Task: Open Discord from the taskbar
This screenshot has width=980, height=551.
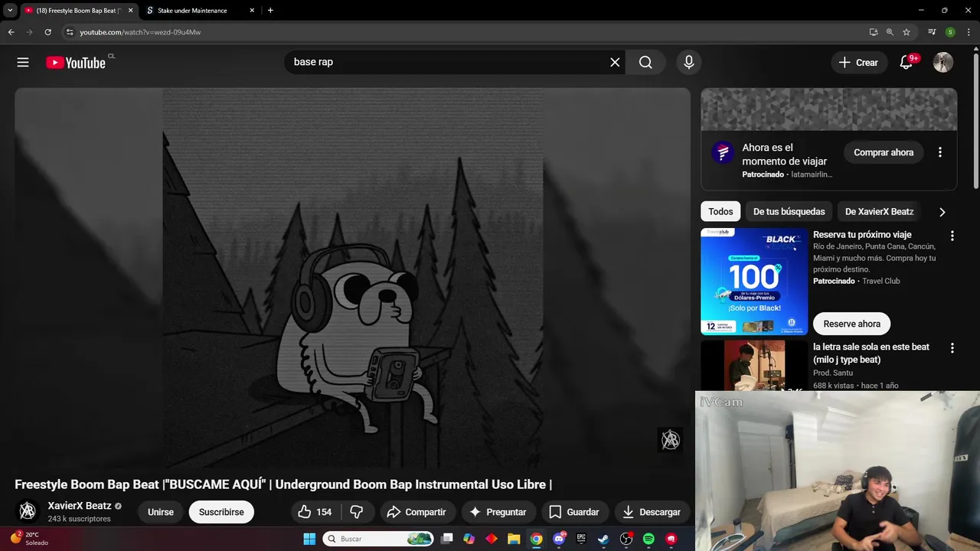Action: (x=559, y=539)
